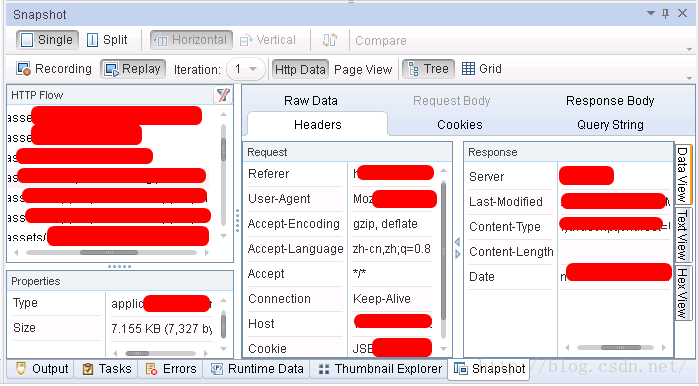The height and width of the screenshot is (386, 699).
Task: Click the Keep-Alive value
Action: [x=382, y=299]
